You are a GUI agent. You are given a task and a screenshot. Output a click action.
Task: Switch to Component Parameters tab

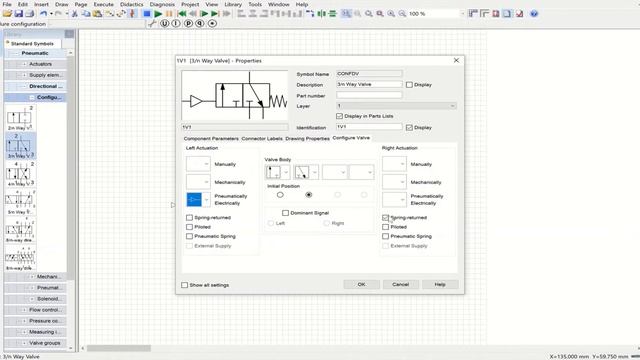[x=211, y=138]
